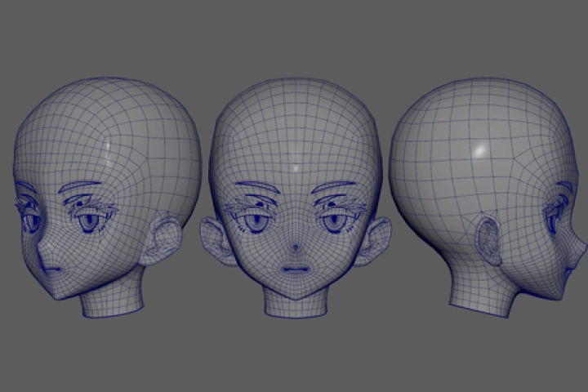
Task: Click the neck base of the left head
Action: pyautogui.click(x=113, y=306)
